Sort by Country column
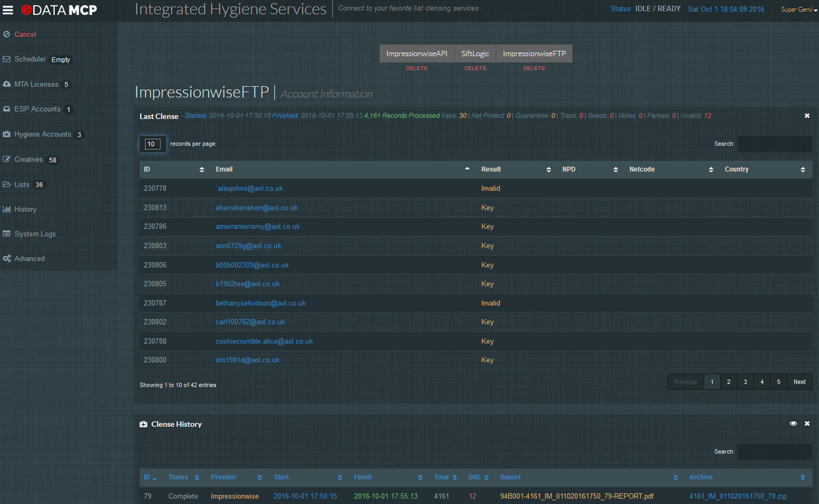 (x=766, y=169)
